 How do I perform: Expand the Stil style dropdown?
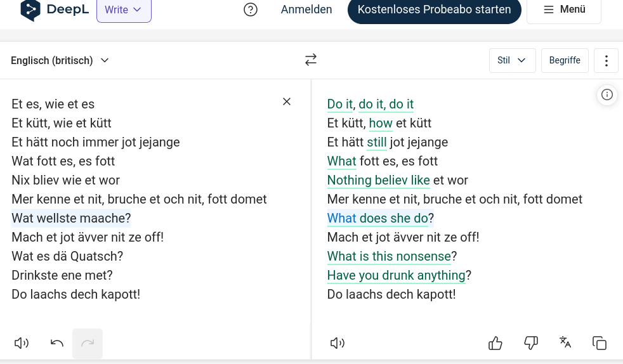pyautogui.click(x=512, y=60)
